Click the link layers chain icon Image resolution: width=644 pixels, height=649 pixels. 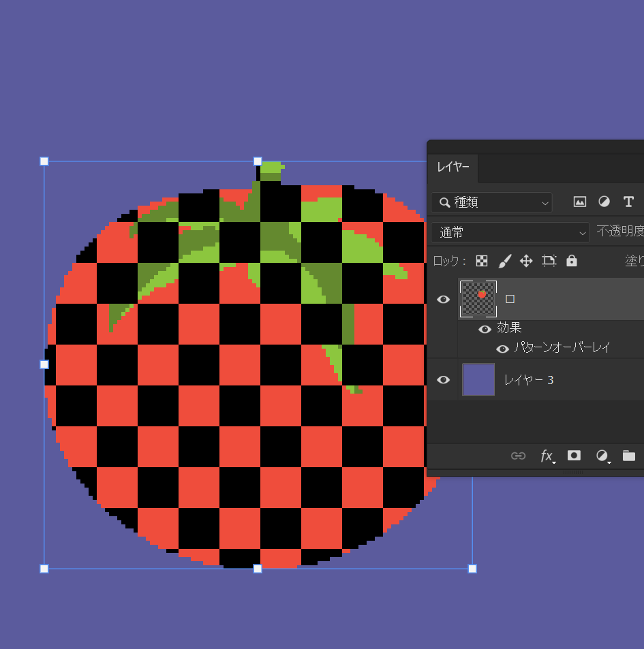(x=518, y=456)
